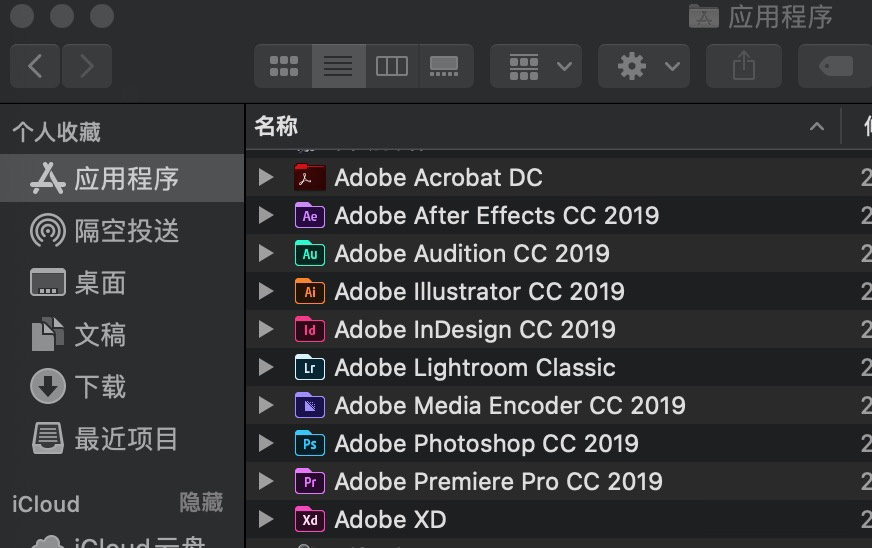The width and height of the screenshot is (872, 548).
Task: Expand the Adobe InDesign CC 2019 folder
Action: (266, 329)
